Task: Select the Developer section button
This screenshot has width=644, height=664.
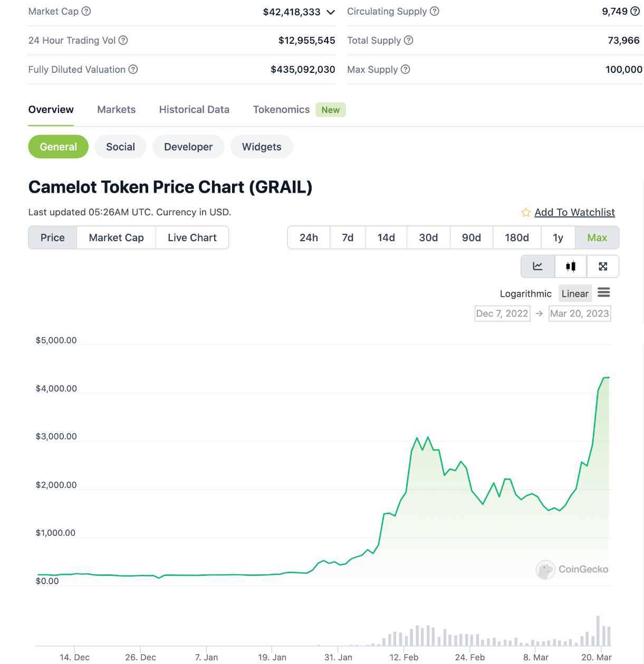Action: 188,147
